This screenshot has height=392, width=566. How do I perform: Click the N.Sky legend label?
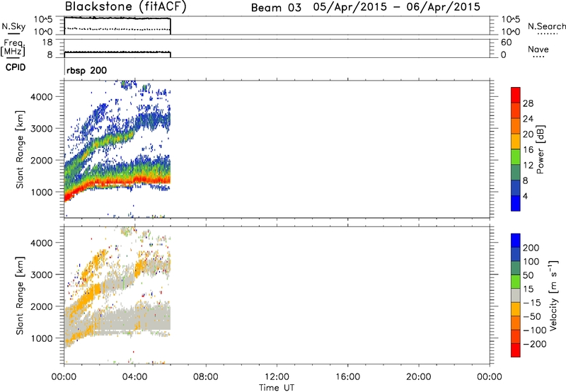tap(13, 26)
